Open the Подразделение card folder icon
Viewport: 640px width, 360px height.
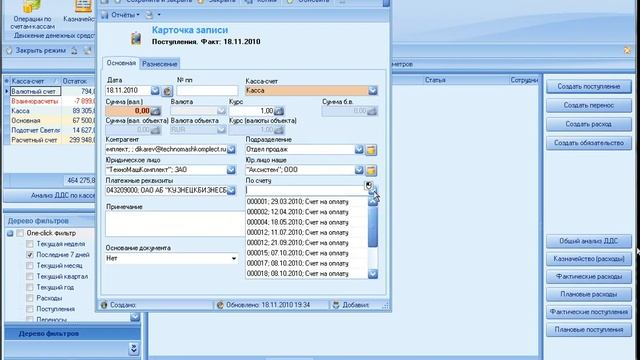(x=371, y=150)
